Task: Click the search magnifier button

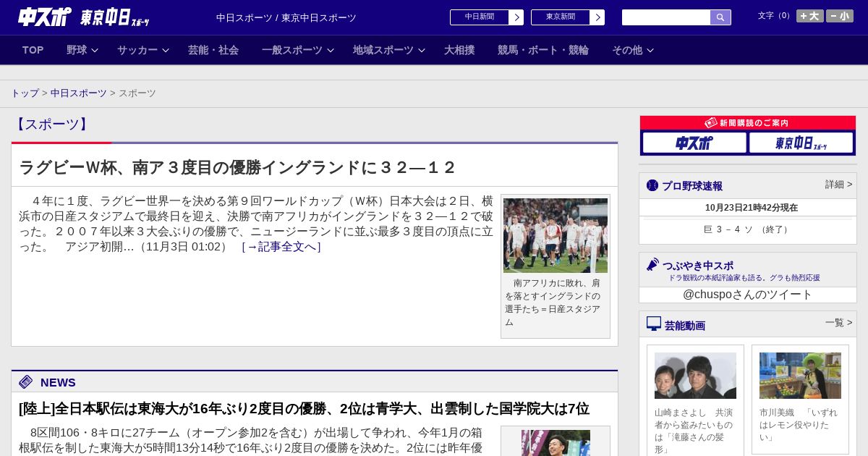Action: tap(720, 17)
